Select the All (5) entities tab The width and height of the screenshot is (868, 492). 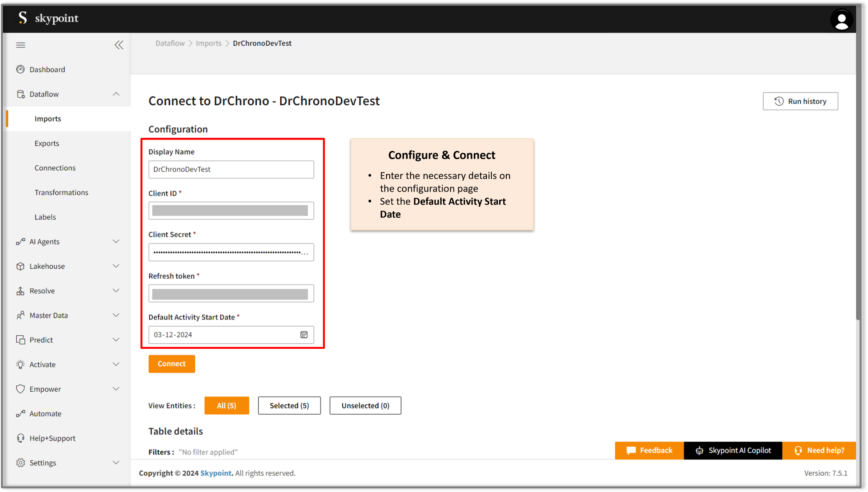click(226, 406)
